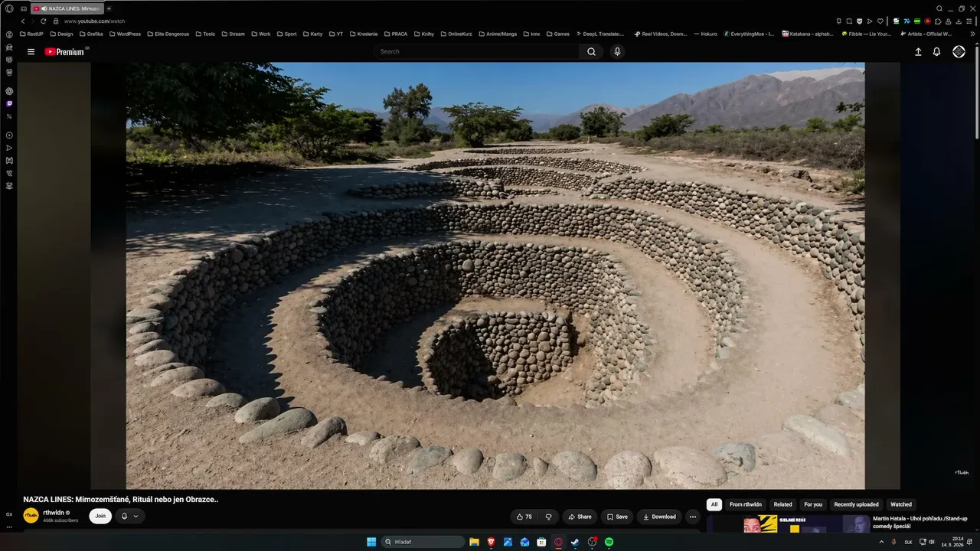Click the Windows taskbar search box
Screen dimensions: 980x551
[x=423, y=542]
